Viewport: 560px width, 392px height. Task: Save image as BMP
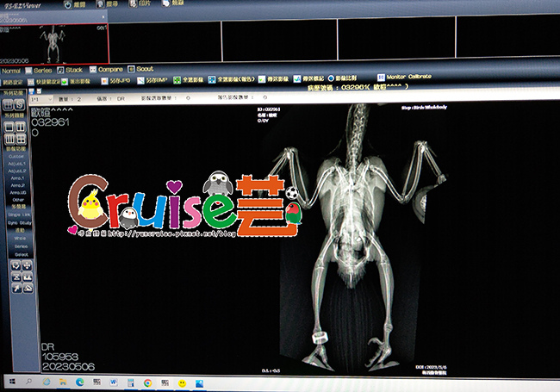click(x=152, y=80)
